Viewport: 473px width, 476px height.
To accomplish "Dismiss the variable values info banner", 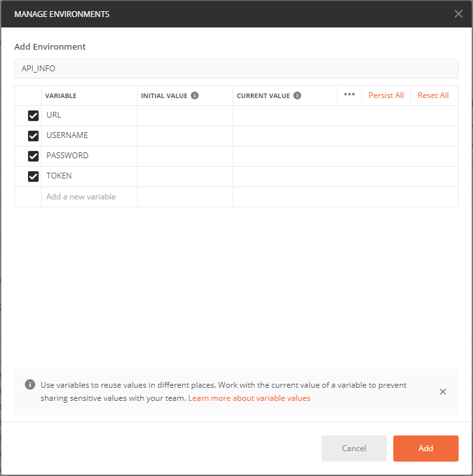I will click(x=443, y=392).
